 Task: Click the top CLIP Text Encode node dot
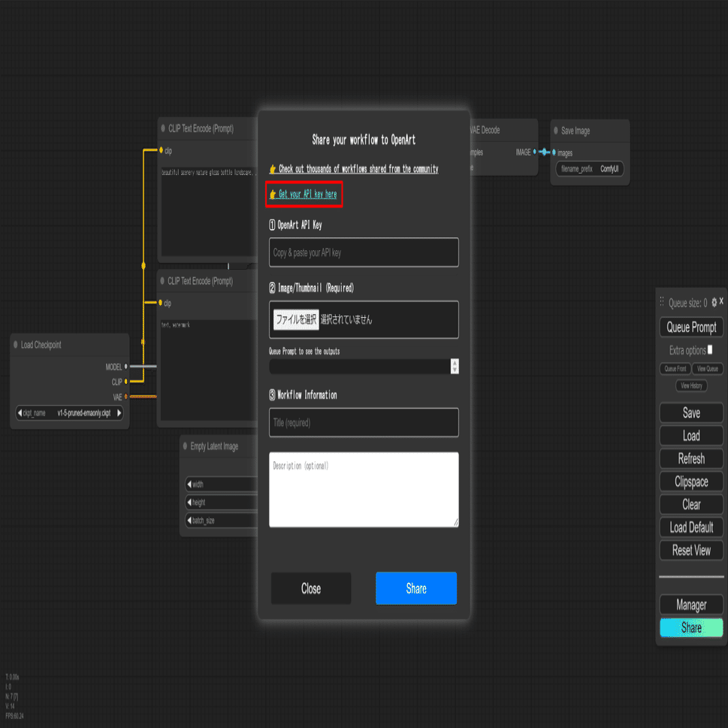tap(163, 128)
